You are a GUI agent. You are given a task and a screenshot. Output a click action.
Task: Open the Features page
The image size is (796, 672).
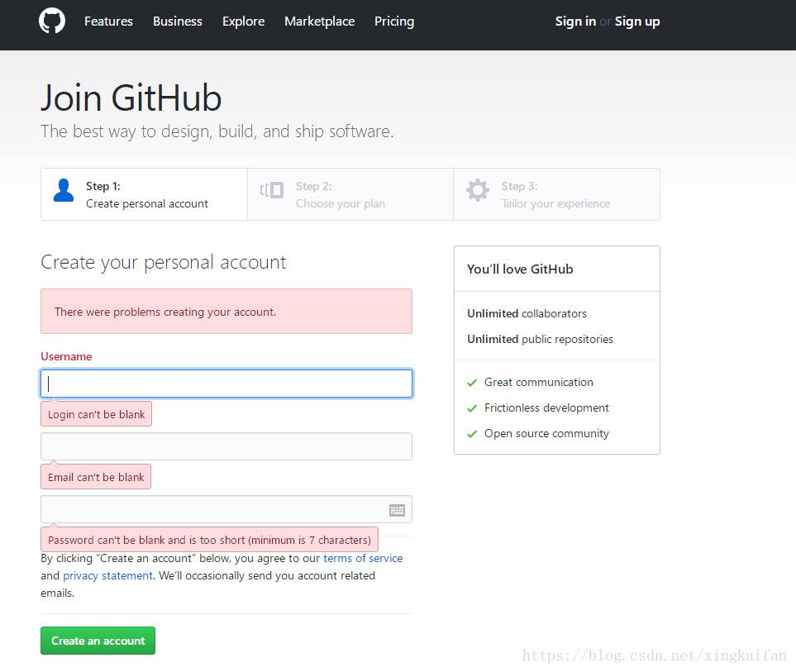pyautogui.click(x=108, y=21)
